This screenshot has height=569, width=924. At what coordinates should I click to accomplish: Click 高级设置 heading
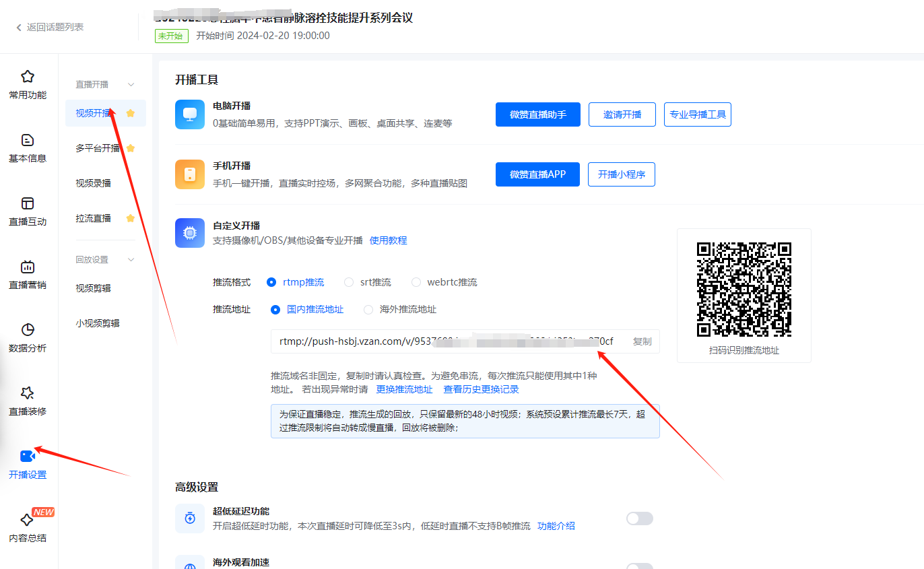197,487
